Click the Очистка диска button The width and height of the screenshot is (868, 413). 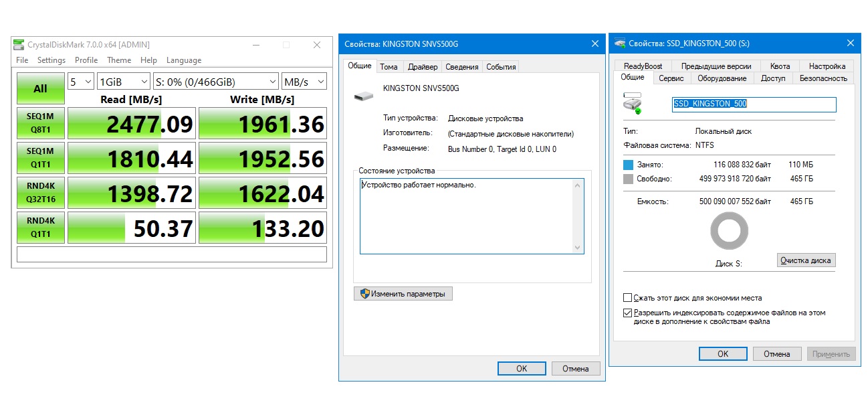click(806, 260)
